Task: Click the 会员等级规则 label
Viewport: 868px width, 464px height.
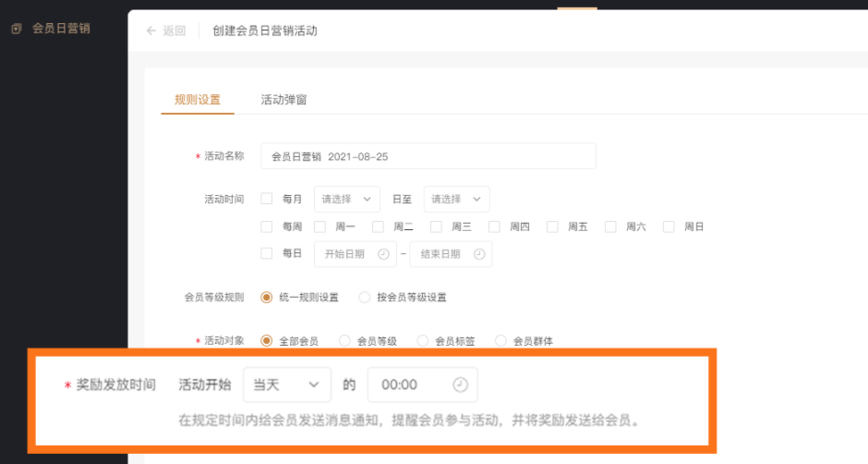Action: tap(213, 297)
